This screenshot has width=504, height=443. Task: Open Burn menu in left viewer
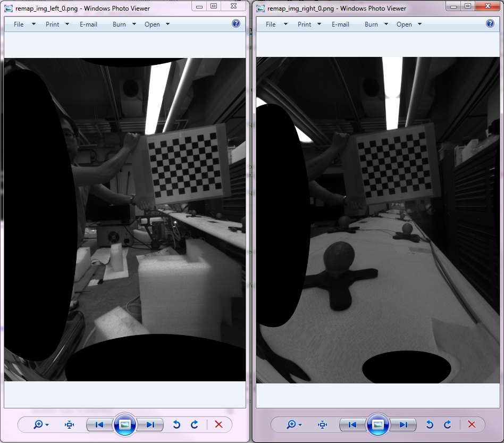tap(119, 24)
